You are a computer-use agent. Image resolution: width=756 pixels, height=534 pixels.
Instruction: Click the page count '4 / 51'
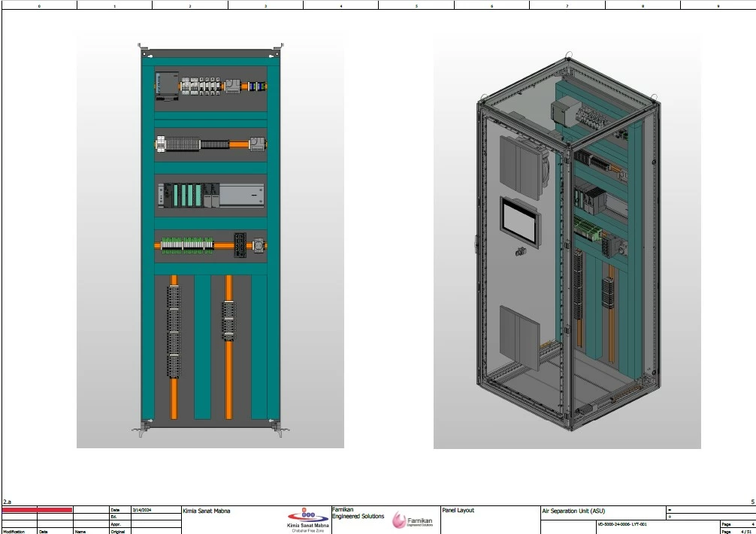[x=746, y=532]
